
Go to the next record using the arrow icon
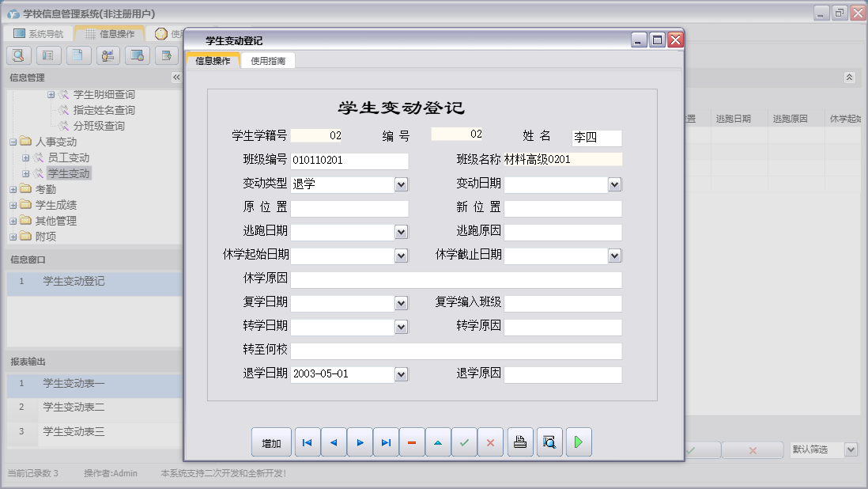point(360,442)
